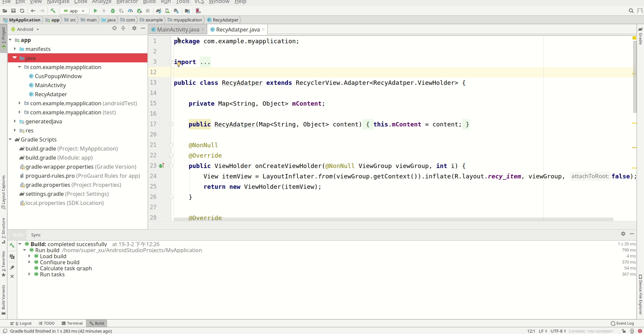Viewport: 644px width, 334px height.
Task: Toggle the Gradle side panel tab
Action: tap(640, 37)
